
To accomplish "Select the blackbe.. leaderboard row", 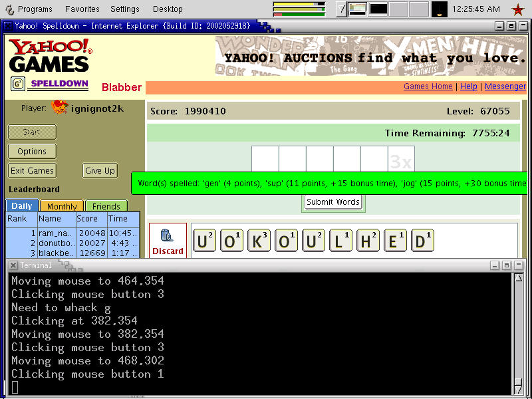I will pyautogui.click(x=72, y=253).
